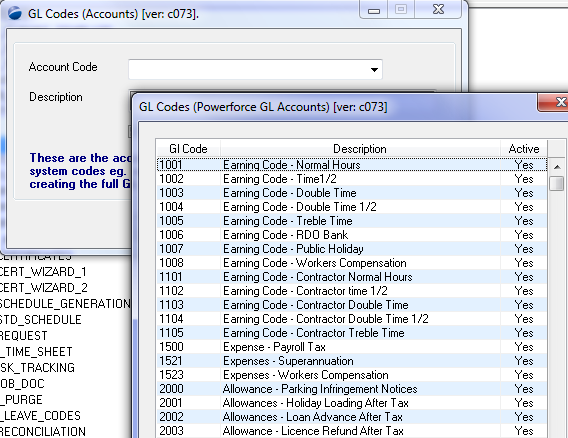
Task: Click CERT_WIZARD_2 in background list
Action: click(x=43, y=288)
